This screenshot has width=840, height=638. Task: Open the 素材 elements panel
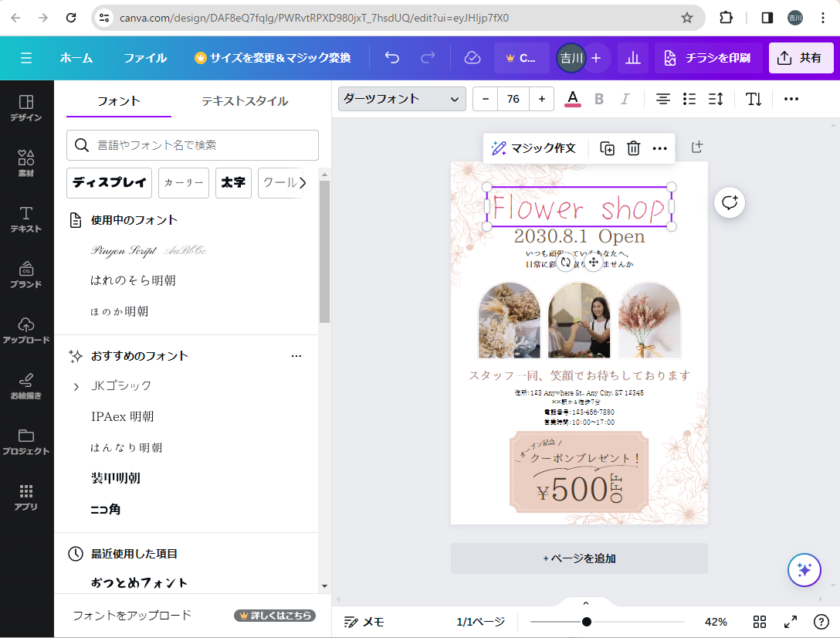coord(26,164)
